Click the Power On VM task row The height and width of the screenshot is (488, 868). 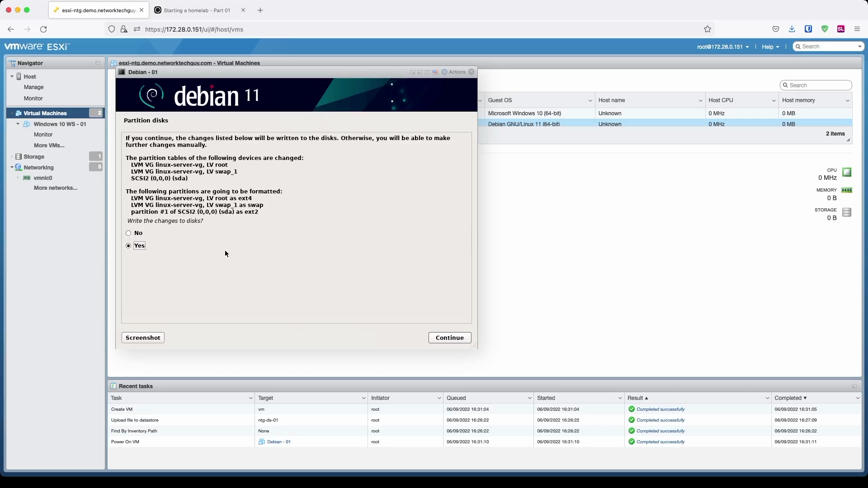485,442
